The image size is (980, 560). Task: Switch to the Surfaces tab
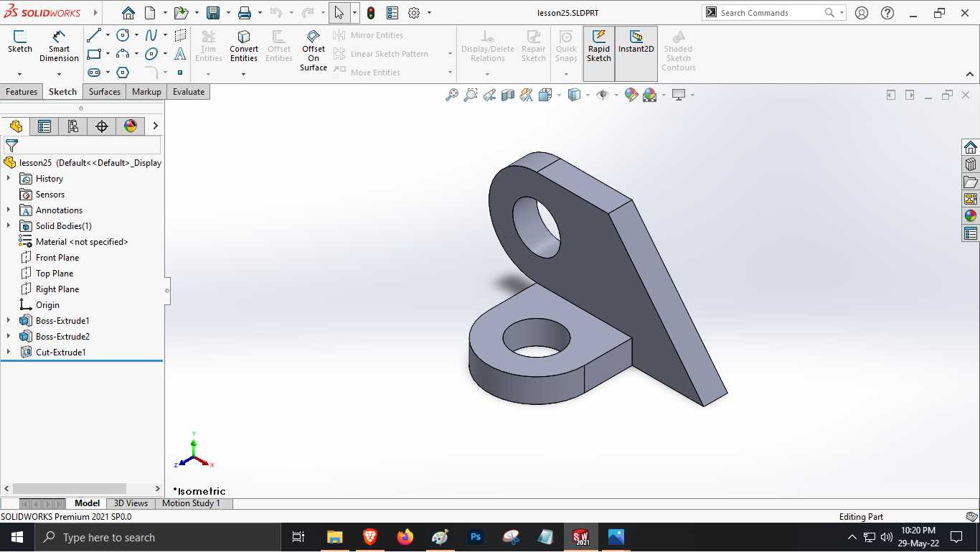pyautogui.click(x=105, y=92)
